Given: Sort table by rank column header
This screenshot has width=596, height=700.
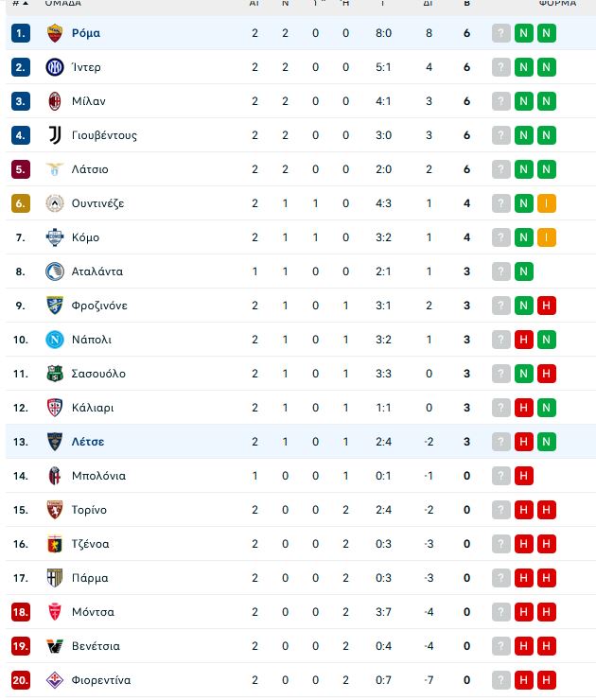Looking at the screenshot, I should tap(20, 3).
